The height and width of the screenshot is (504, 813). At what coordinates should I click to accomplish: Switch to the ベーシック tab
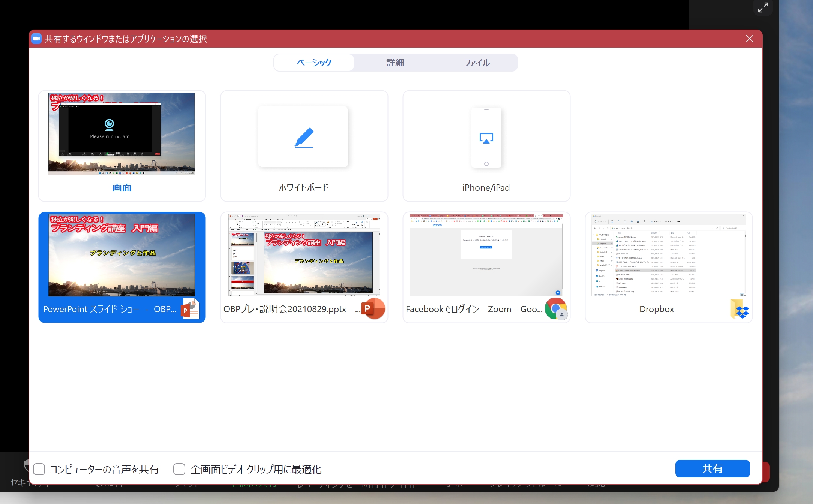pos(314,63)
